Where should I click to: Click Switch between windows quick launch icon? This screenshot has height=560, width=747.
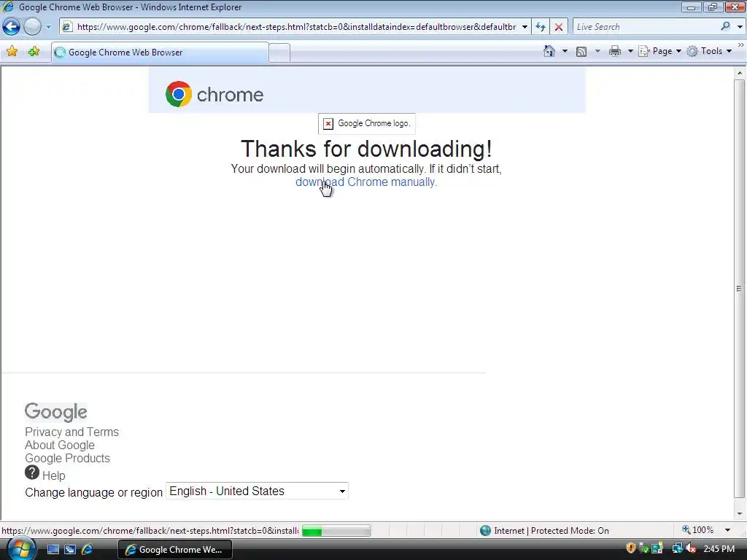(70, 549)
